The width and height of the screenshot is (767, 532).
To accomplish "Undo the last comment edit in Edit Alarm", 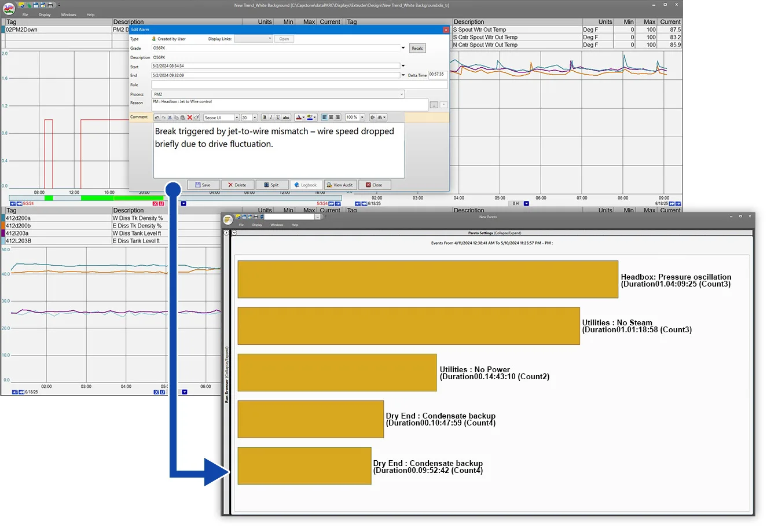I will tap(157, 118).
